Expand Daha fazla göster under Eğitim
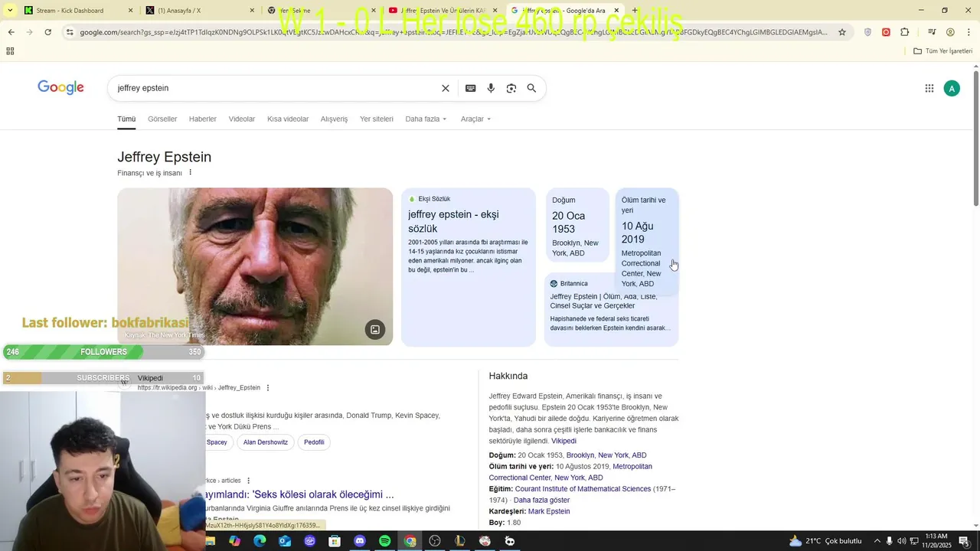Viewport: 980px width, 551px height. click(541, 500)
